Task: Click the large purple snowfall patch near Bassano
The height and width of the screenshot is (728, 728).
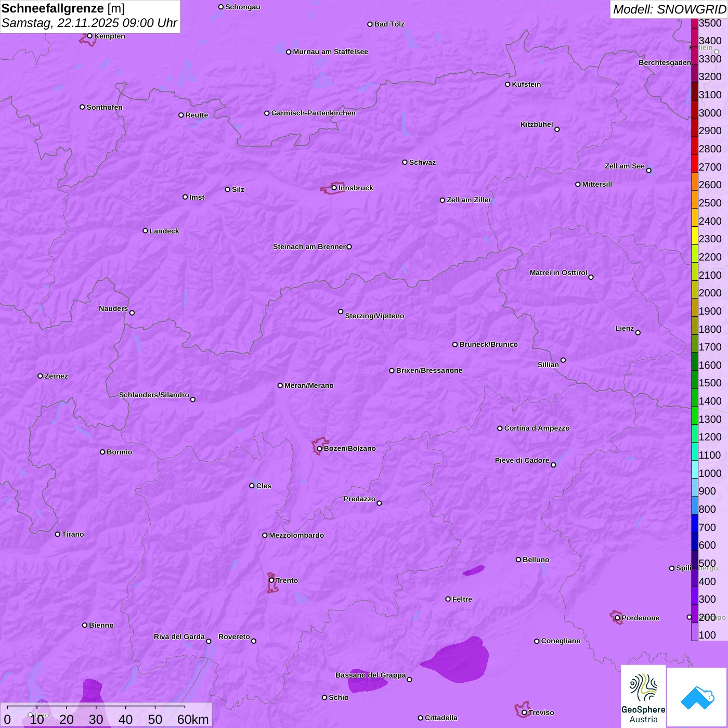Action: point(458,660)
